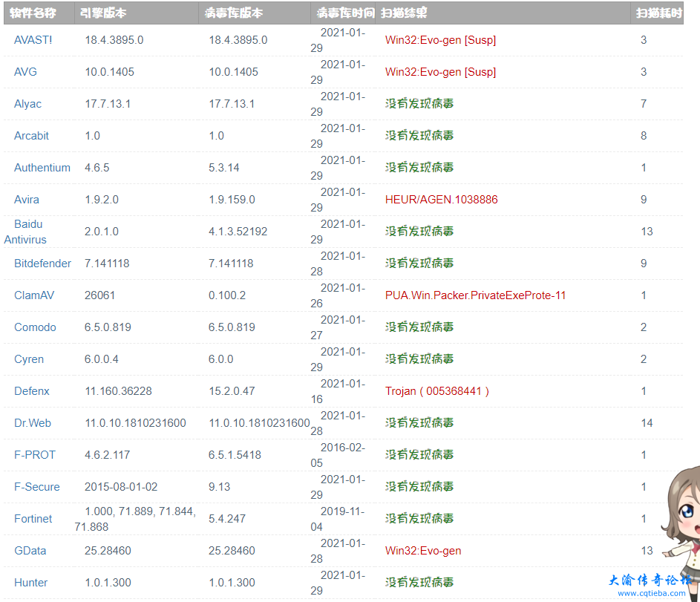
Task: Click the F-PROT software name
Action: click(x=35, y=455)
